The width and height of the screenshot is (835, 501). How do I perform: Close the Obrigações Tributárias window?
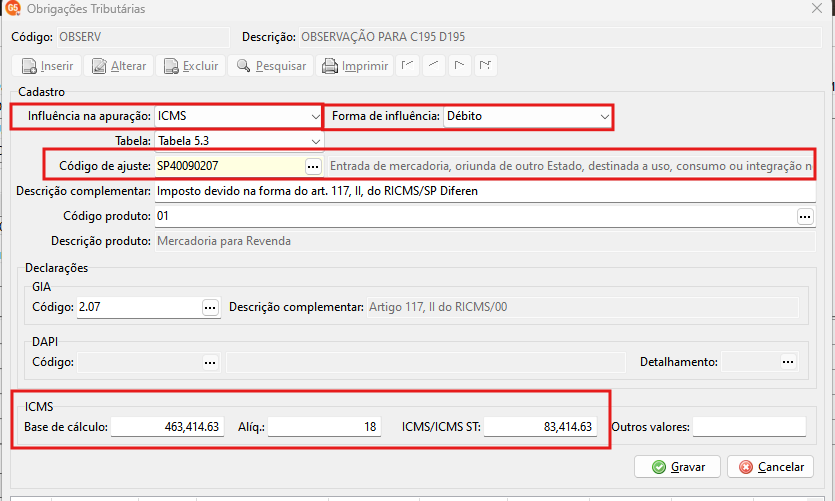coord(817,8)
